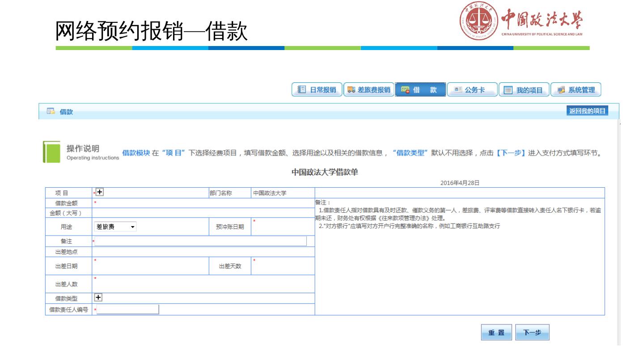Click the 备注 input field
644x362 pixels.
click(x=200, y=241)
